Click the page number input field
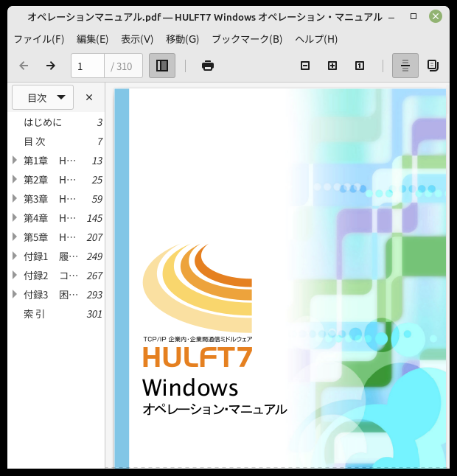The height and width of the screenshot is (476, 457). tap(88, 66)
